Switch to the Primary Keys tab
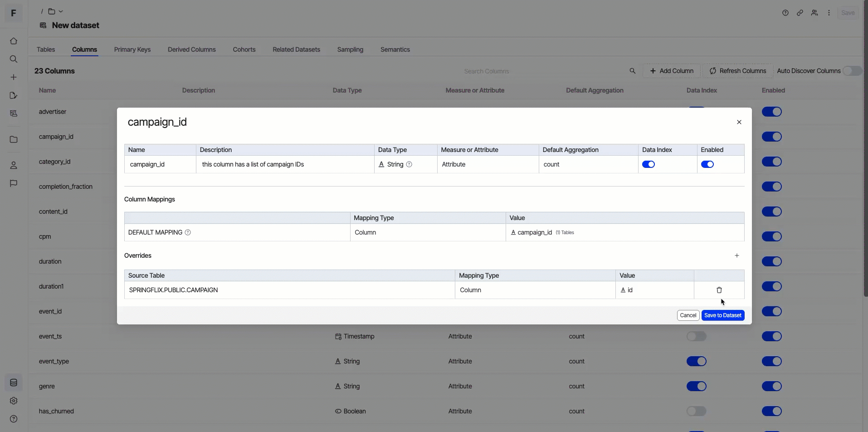Viewport: 868px width, 432px height. (x=132, y=49)
